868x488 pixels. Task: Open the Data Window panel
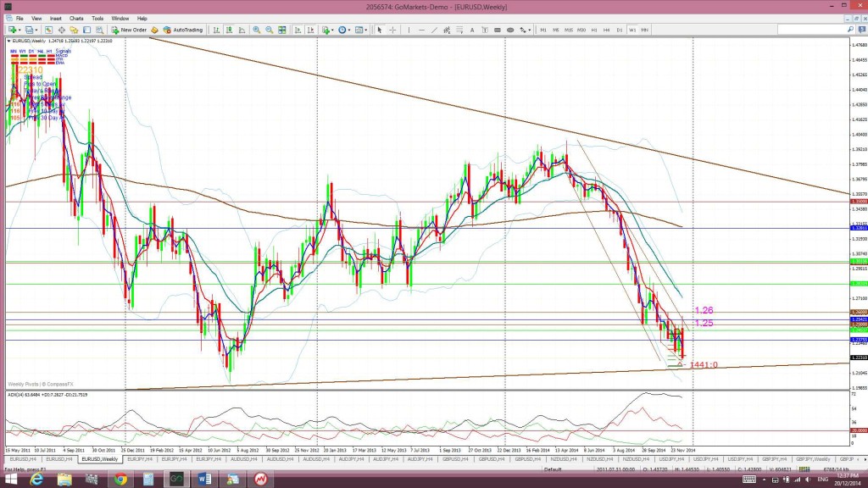click(x=61, y=30)
